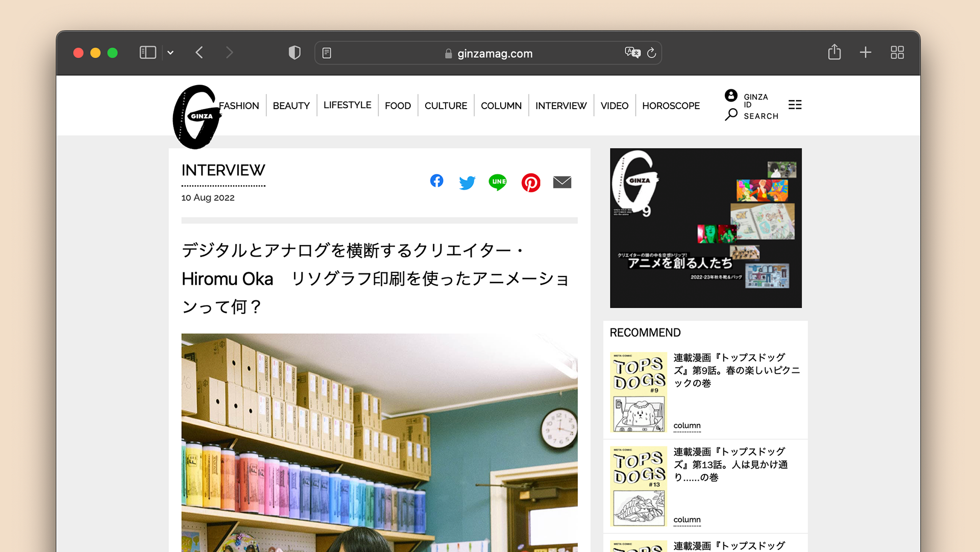Open the INTERVIEW nav item
This screenshot has height=552, width=980.
point(561,106)
